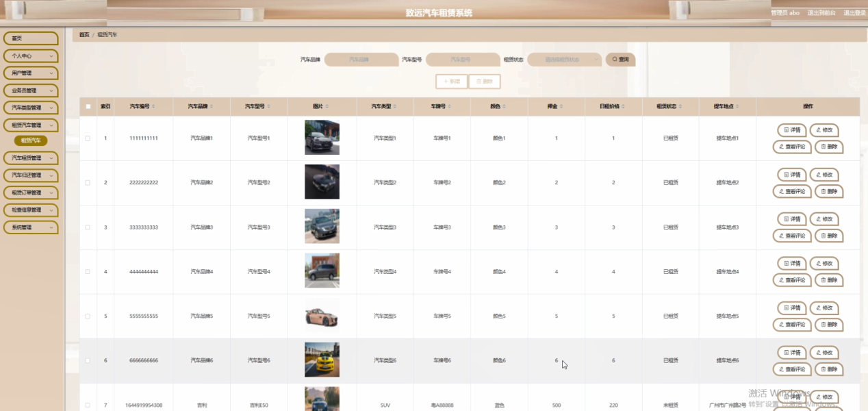Click the 查询 search button
The image size is (868, 411).
(620, 60)
